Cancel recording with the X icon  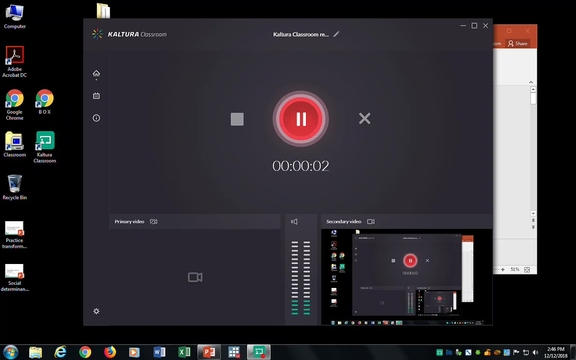click(364, 118)
